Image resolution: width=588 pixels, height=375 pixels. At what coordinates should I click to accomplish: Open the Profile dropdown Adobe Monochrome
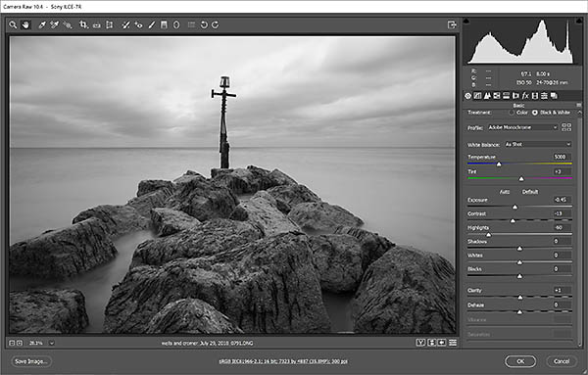pyautogui.click(x=522, y=127)
